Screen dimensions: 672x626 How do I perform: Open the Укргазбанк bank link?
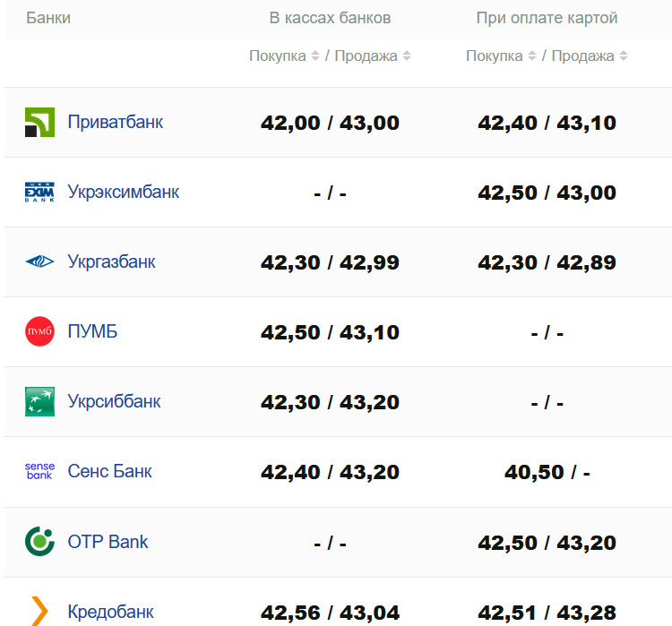point(111,262)
